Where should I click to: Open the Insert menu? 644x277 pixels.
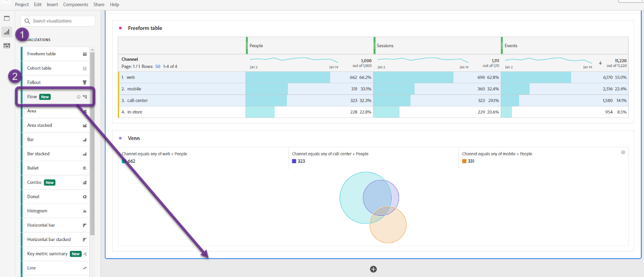(52, 4)
